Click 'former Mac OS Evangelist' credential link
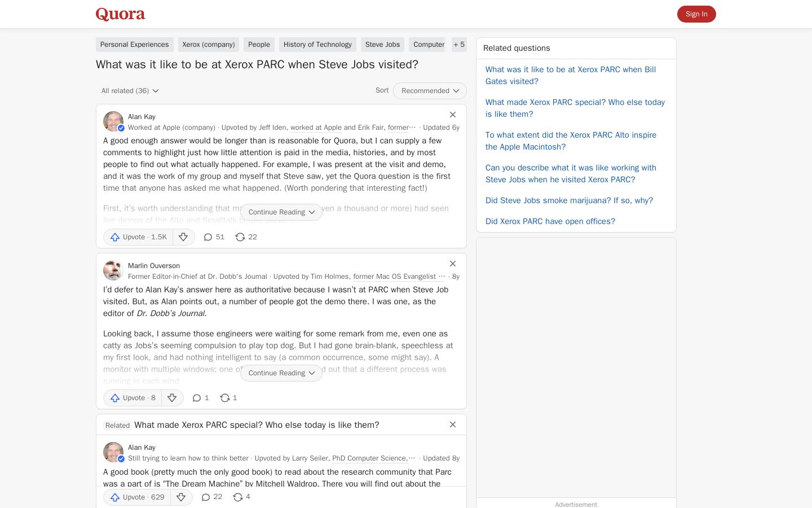This screenshot has width=812, height=508. (395, 277)
